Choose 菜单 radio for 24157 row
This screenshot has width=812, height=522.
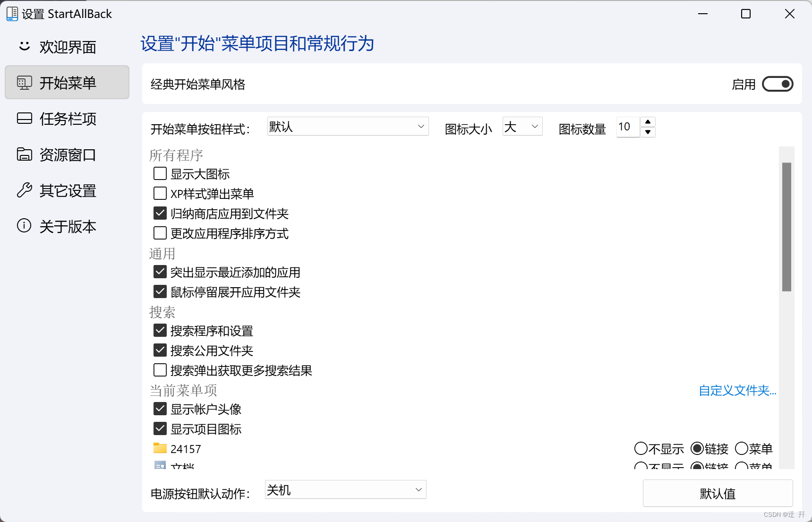(x=742, y=448)
